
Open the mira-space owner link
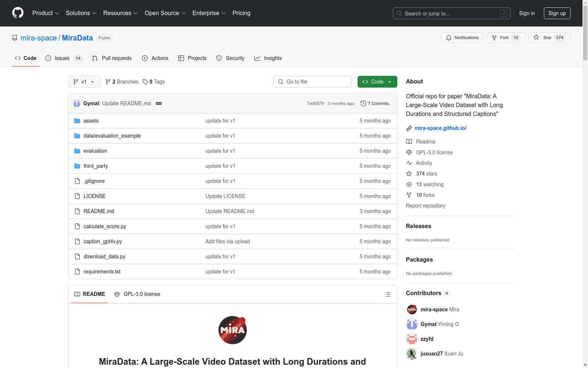click(x=39, y=38)
